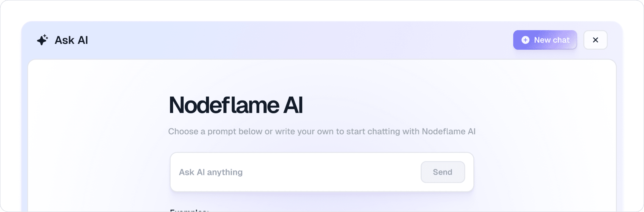Start a New chat
644x212 pixels.
coord(545,40)
